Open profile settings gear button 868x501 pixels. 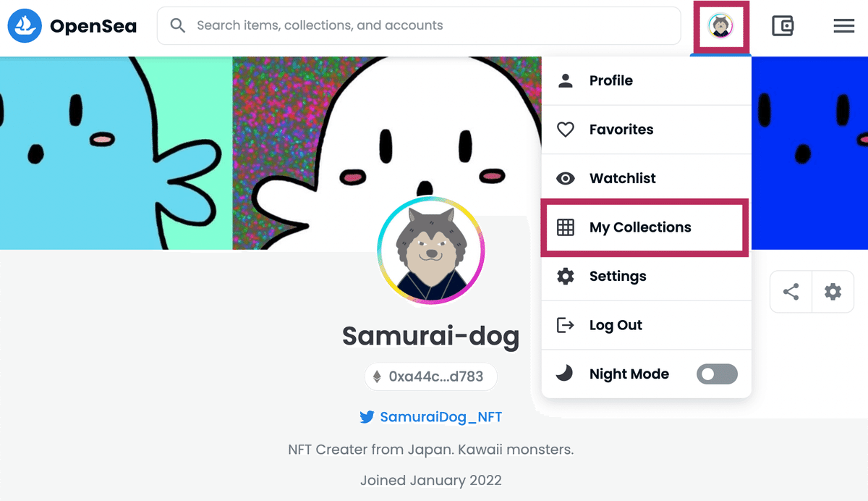pyautogui.click(x=833, y=292)
